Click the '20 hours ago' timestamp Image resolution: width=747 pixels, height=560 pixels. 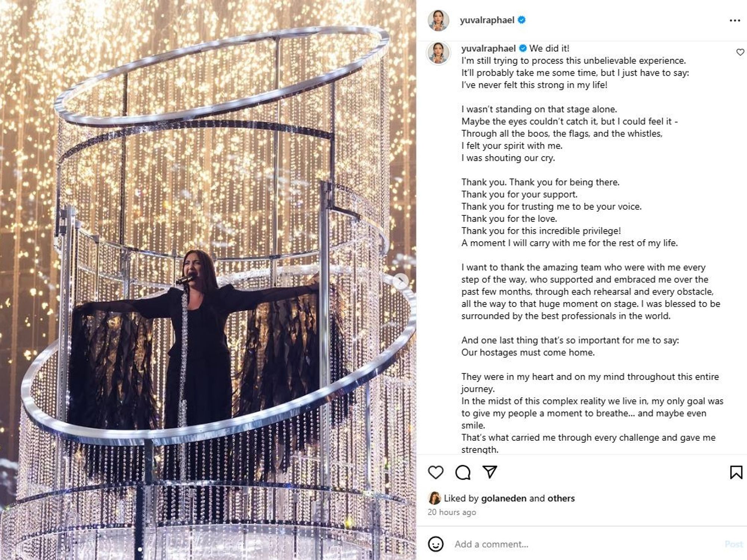[x=452, y=512]
